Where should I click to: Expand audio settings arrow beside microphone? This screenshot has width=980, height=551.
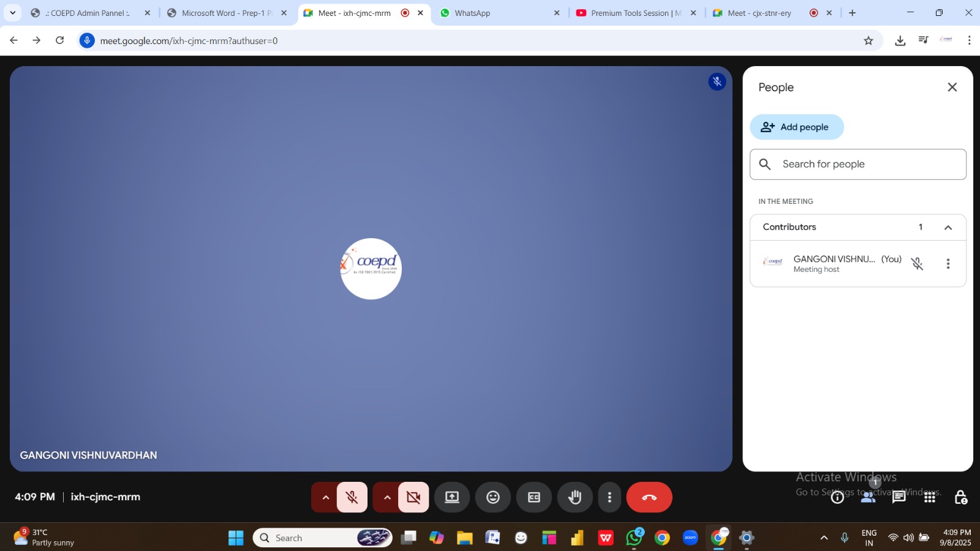325,497
